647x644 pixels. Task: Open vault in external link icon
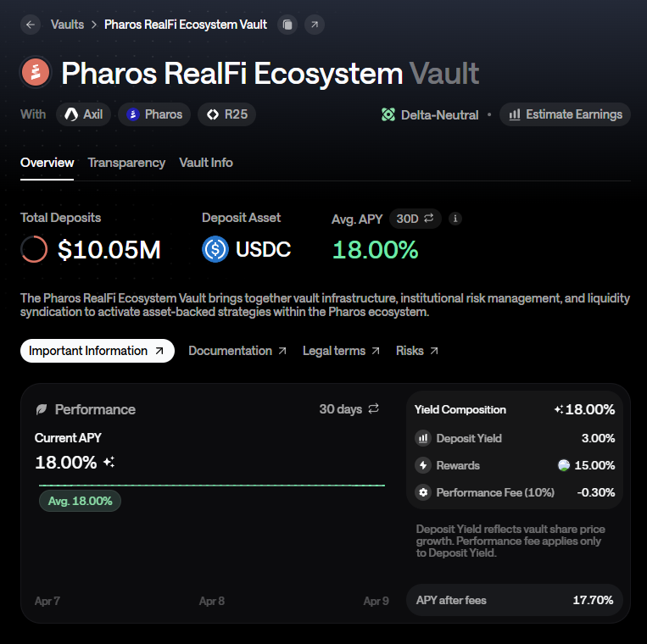click(x=315, y=25)
